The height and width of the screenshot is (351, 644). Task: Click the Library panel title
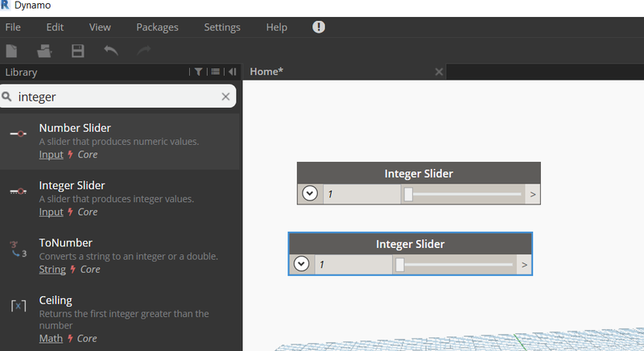point(21,72)
